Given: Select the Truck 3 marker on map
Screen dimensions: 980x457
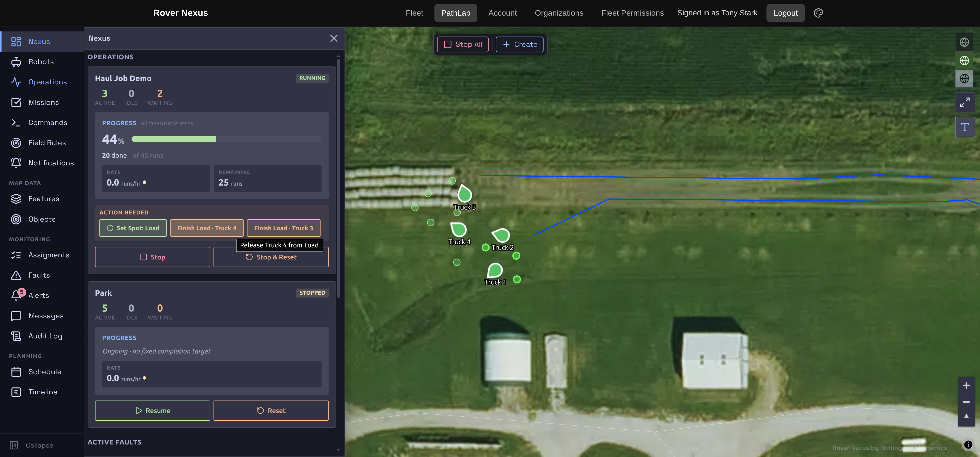Looking at the screenshot, I should [x=464, y=194].
